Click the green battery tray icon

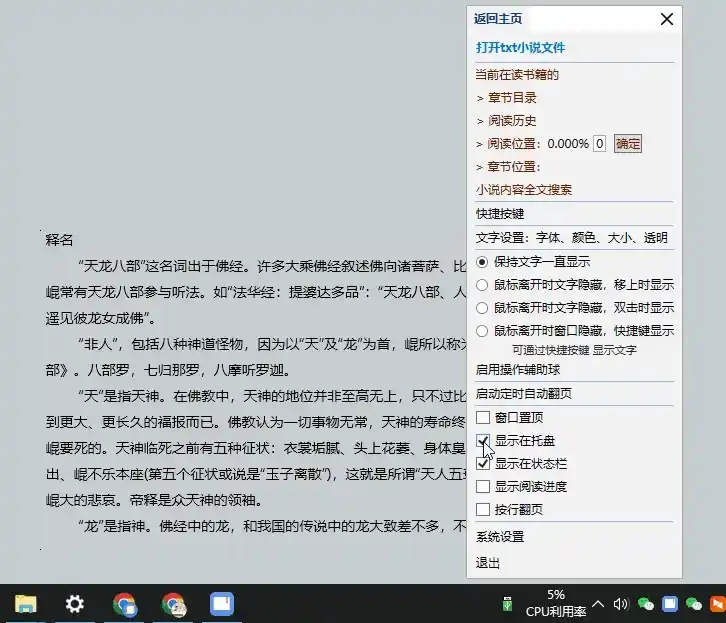click(x=507, y=604)
